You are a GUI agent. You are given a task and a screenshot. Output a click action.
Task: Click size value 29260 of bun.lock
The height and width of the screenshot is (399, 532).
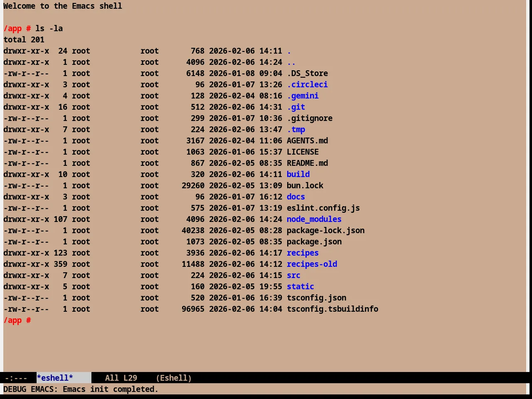[193, 186]
